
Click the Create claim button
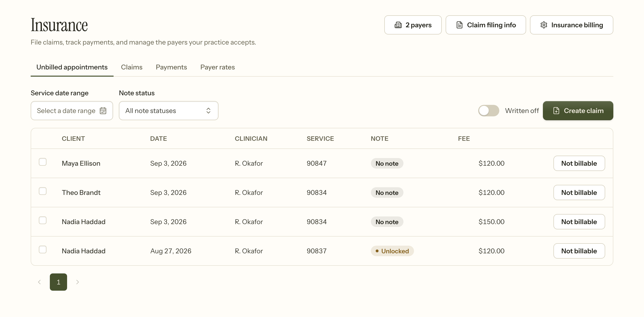578,111
